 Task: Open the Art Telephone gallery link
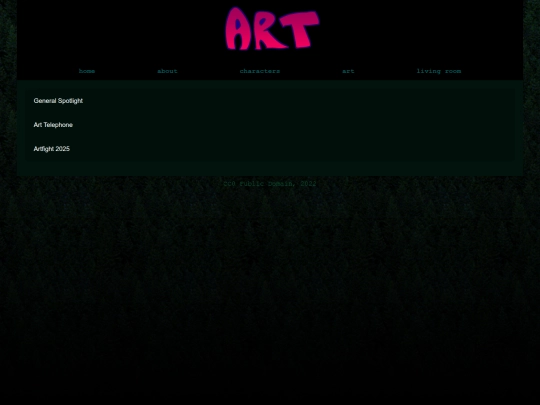pos(53,125)
